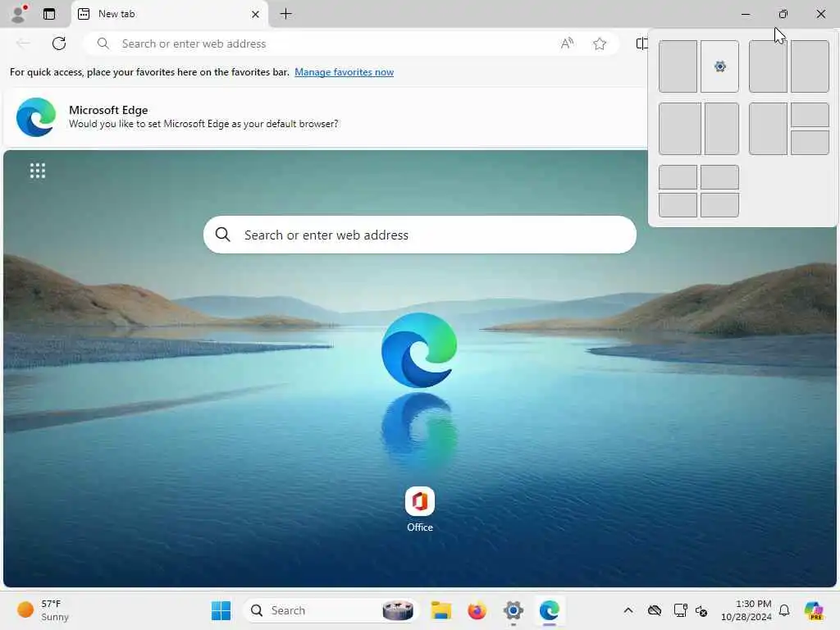Image resolution: width=840 pixels, height=630 pixels.
Task: Open the Office quick link tile
Action: [419, 509]
